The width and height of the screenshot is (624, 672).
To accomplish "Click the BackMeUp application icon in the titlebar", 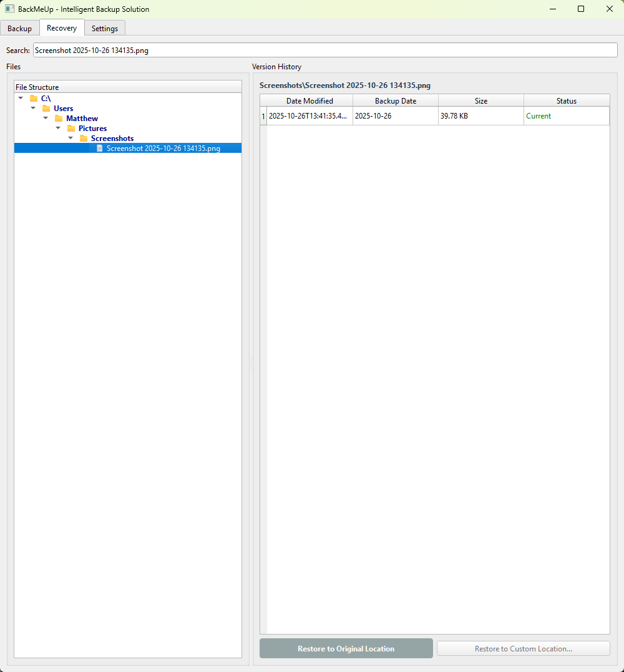I will (9, 9).
